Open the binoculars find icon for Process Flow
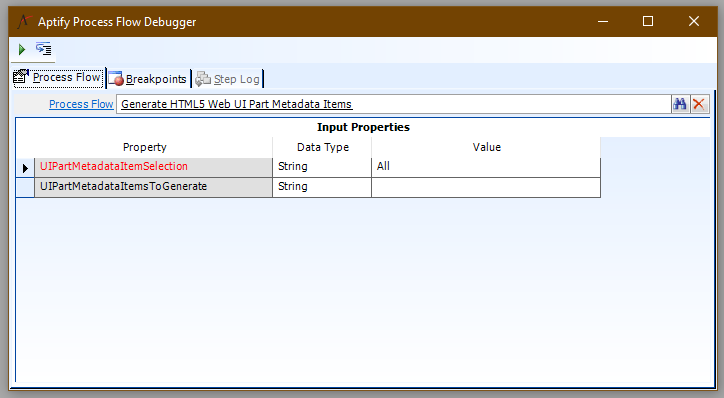724x398 pixels. pyautogui.click(x=680, y=104)
